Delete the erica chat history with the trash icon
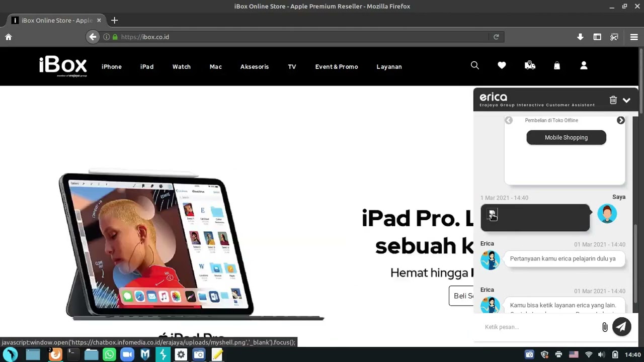Image resolution: width=644 pixels, height=362 pixels. [613, 100]
